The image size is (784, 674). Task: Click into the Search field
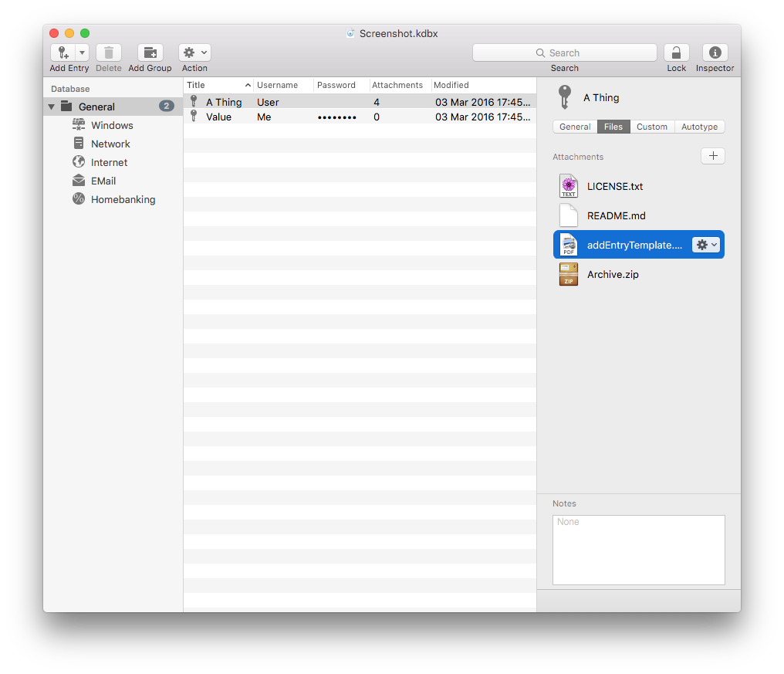point(564,52)
